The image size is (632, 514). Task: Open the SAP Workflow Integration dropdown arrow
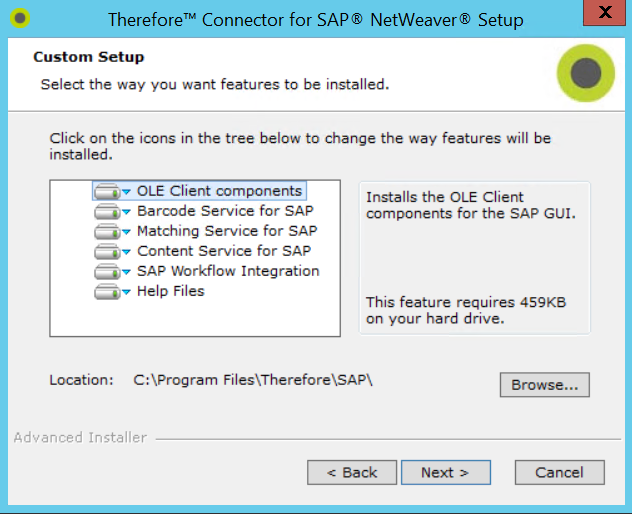(126, 272)
